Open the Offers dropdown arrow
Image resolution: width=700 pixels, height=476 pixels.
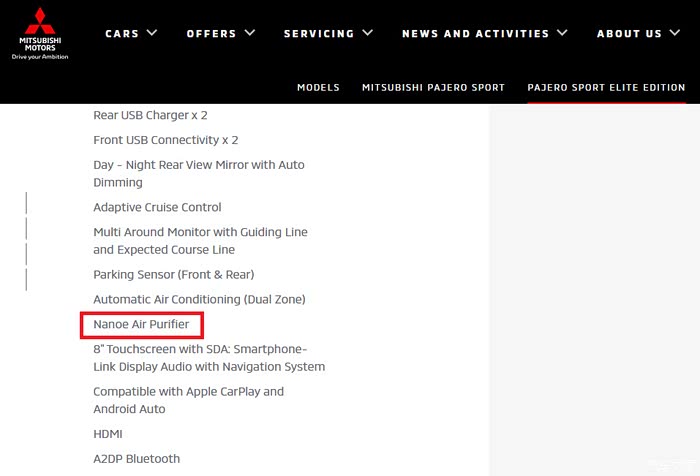coord(250,32)
